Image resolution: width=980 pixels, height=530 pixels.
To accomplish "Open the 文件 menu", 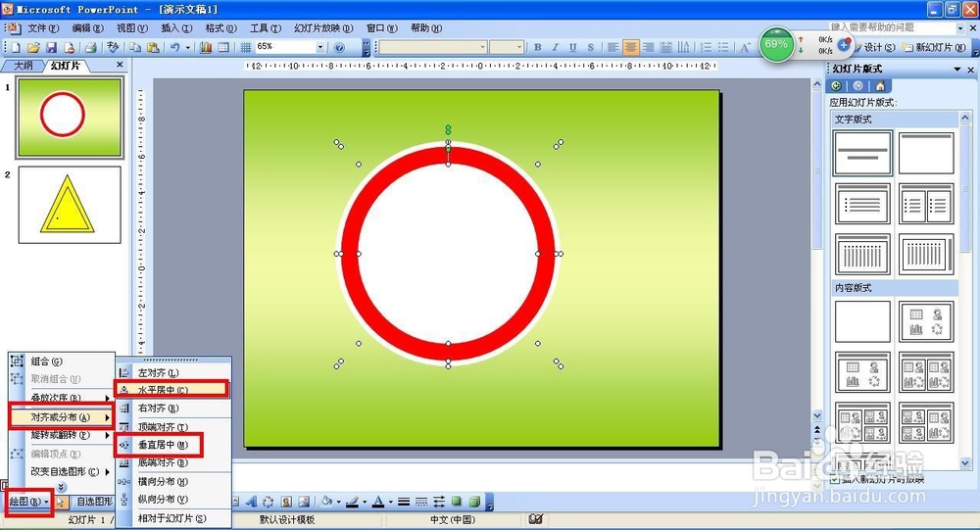I will coord(42,28).
